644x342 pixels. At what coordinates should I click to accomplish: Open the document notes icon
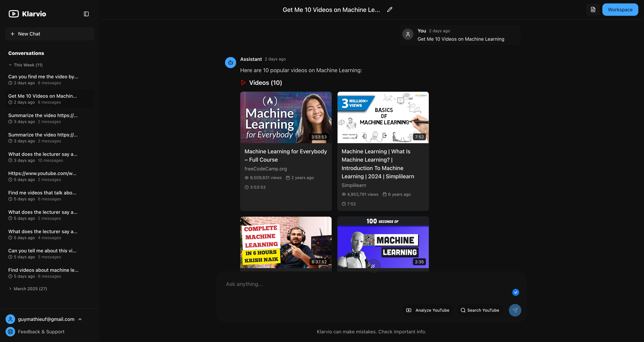click(593, 10)
